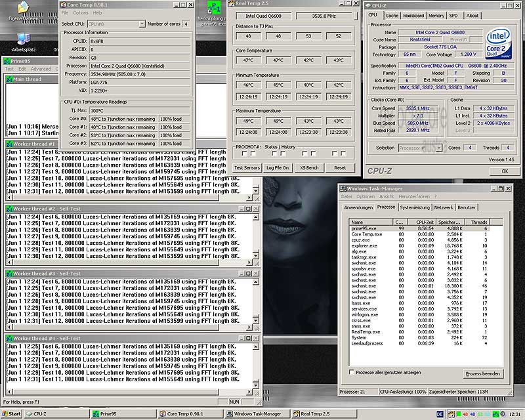Open the Processor #1 Selection dropdown in CPU-Z
This screenshot has height=420, width=525.
click(439, 148)
